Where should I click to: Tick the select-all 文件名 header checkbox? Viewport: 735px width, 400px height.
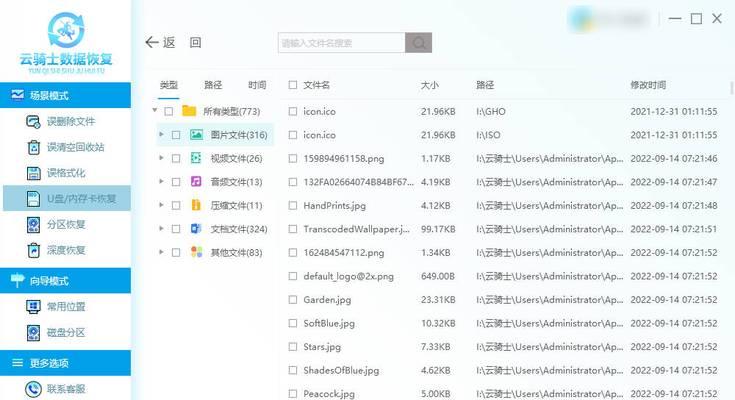pyautogui.click(x=293, y=85)
